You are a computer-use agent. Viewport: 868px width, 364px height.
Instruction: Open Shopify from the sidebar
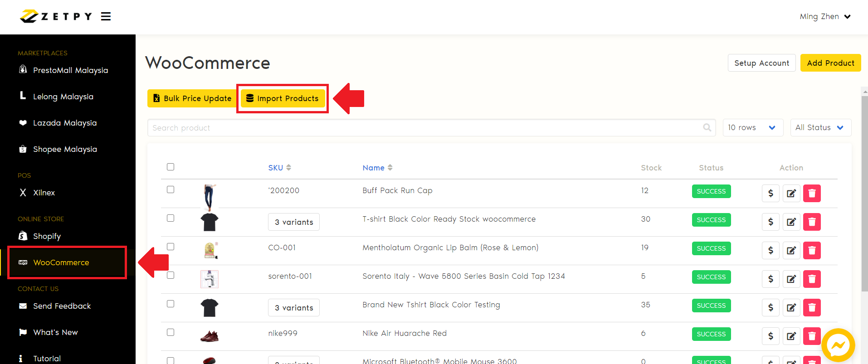(x=47, y=236)
